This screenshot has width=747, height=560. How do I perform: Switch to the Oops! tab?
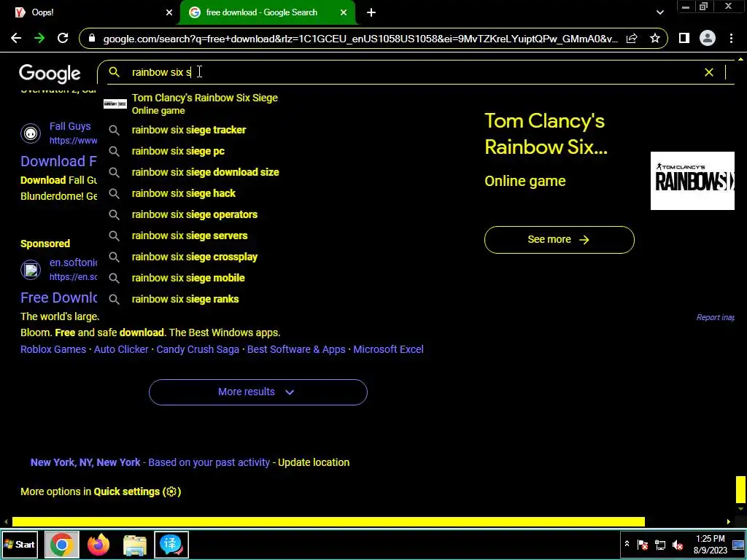click(89, 13)
